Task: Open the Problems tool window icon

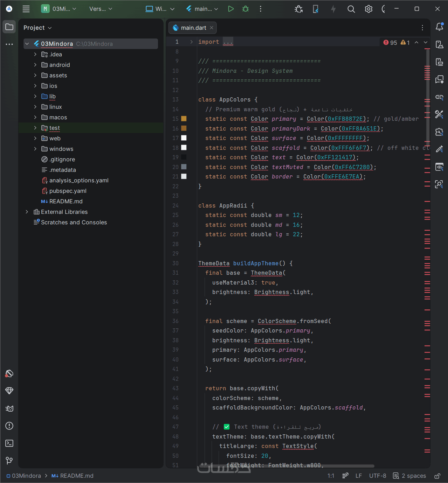Action: pyautogui.click(x=9, y=426)
